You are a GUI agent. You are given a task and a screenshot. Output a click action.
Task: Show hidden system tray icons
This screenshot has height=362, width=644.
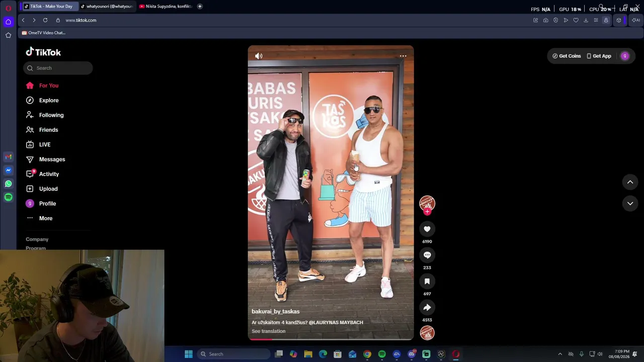coord(560,354)
